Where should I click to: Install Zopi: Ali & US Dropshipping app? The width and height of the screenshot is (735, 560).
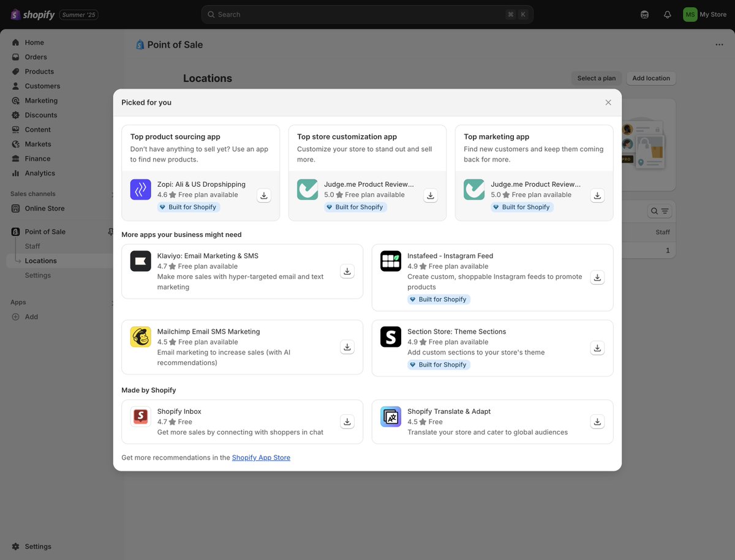point(264,196)
